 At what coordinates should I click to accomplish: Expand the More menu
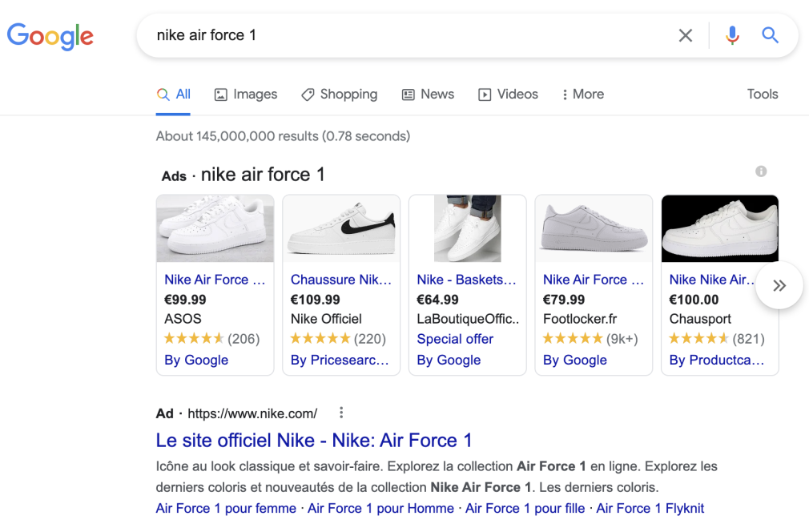click(x=583, y=95)
